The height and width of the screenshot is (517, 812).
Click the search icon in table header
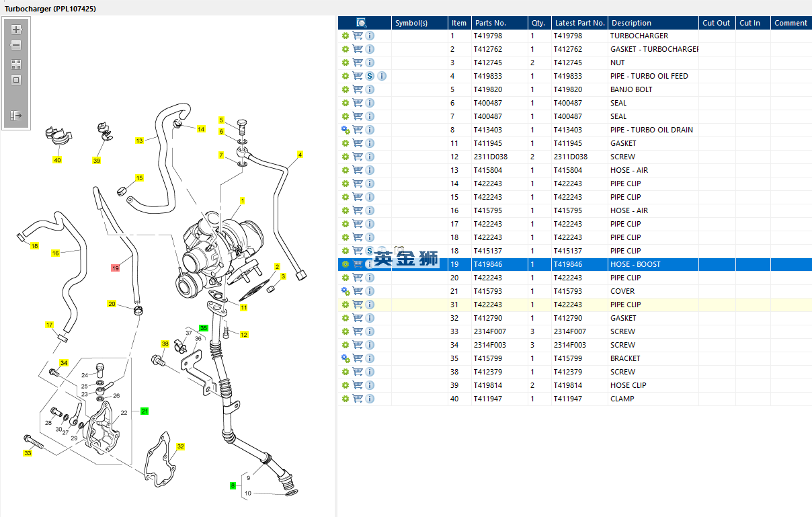(361, 23)
